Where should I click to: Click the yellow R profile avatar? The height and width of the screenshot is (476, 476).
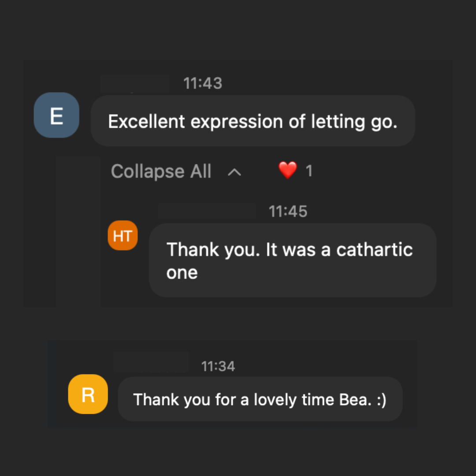88,394
